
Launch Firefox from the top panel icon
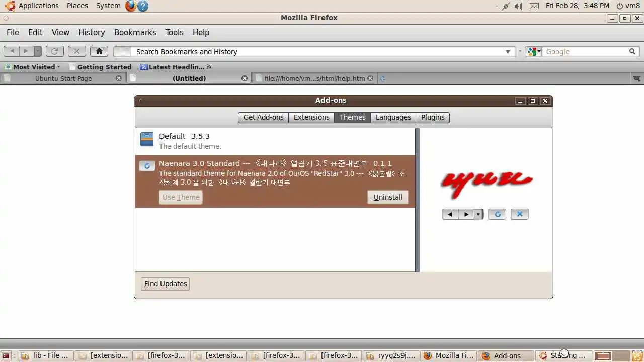(131, 6)
